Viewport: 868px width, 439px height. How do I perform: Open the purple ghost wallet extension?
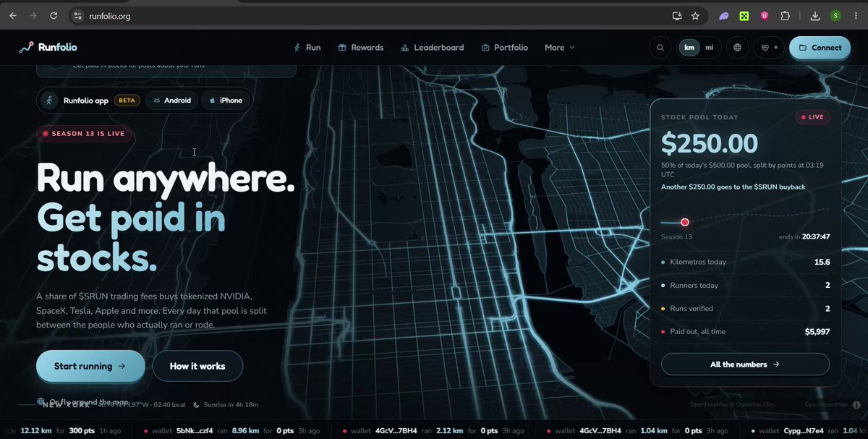click(724, 15)
